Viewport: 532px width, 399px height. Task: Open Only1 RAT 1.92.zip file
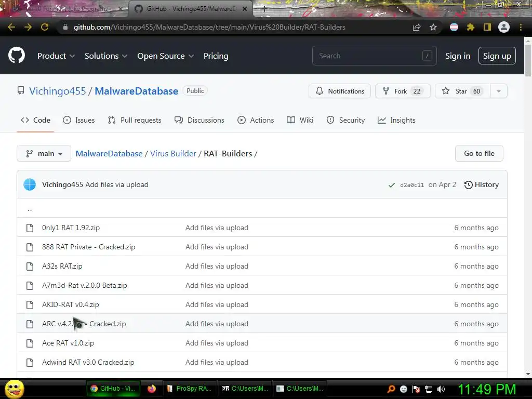[x=71, y=228]
